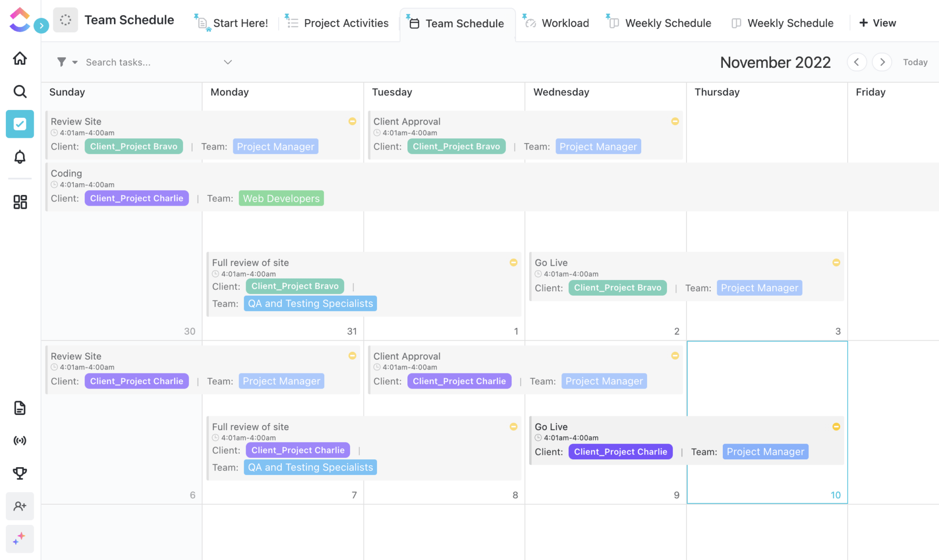Click the sidebar search magnifier icon
The width and height of the screenshot is (939, 560).
(20, 91)
